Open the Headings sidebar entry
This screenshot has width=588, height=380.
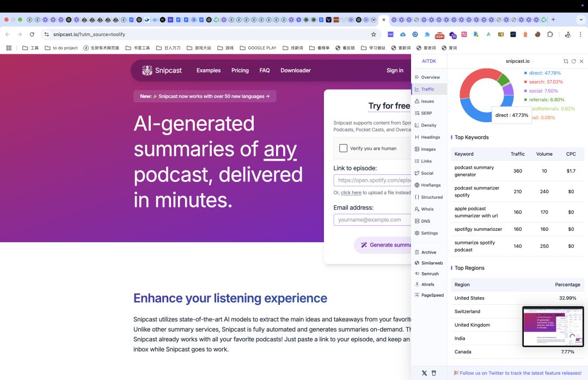[x=427, y=137]
